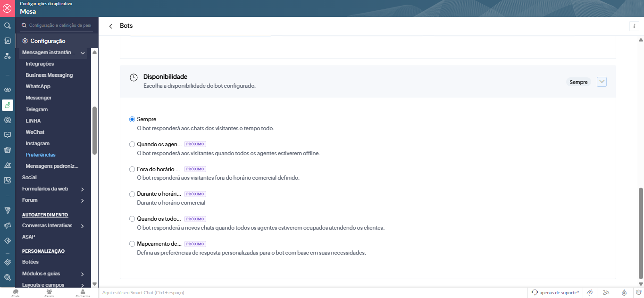Click the search magnifier icon in left rail
Image resolution: width=644 pixels, height=298 pixels.
(8, 25)
